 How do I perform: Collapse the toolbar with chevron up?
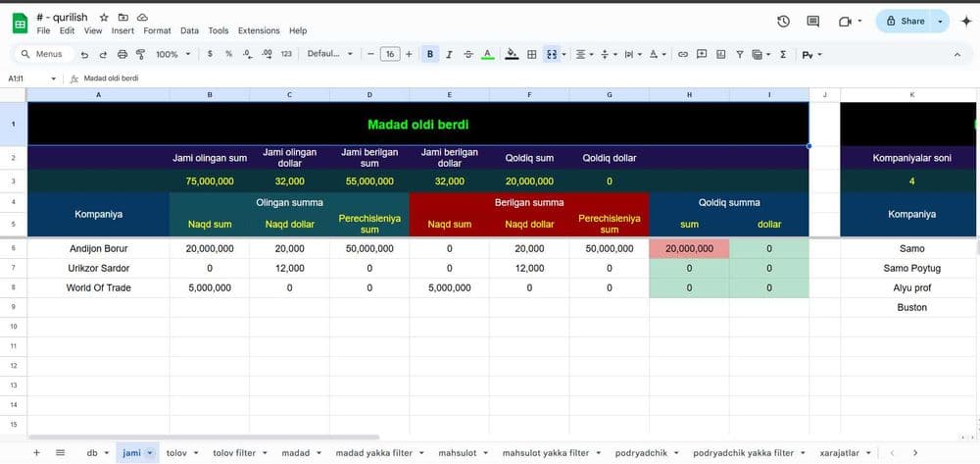click(x=956, y=54)
